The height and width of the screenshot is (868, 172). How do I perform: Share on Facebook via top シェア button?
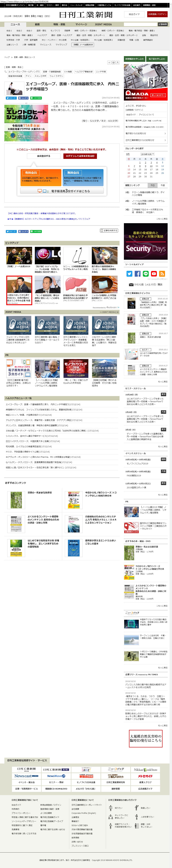coord(23,98)
